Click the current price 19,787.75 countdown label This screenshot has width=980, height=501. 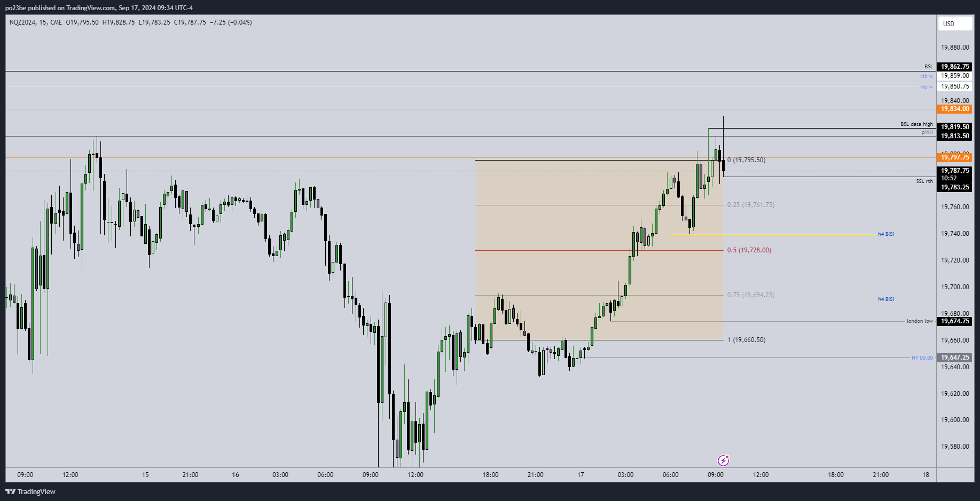point(954,174)
